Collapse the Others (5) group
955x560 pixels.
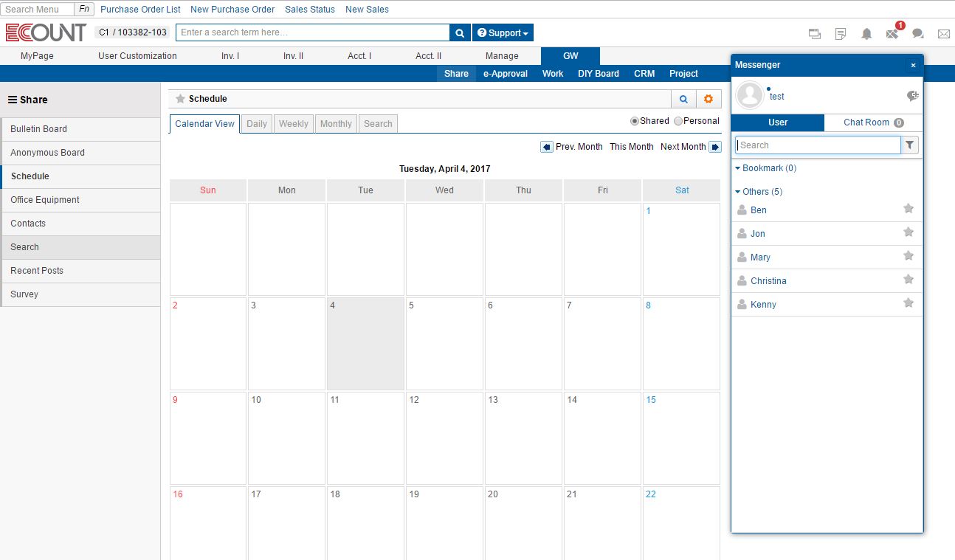coord(759,192)
